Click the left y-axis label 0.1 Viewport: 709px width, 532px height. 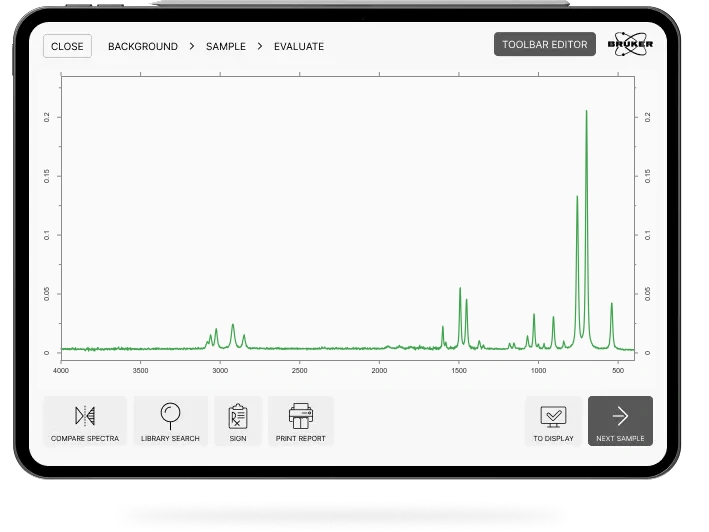pos(47,235)
